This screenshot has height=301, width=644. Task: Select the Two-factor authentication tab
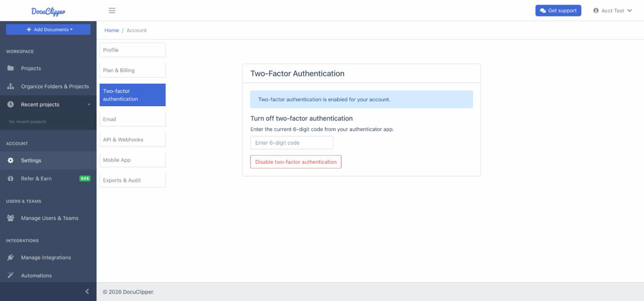point(133,95)
